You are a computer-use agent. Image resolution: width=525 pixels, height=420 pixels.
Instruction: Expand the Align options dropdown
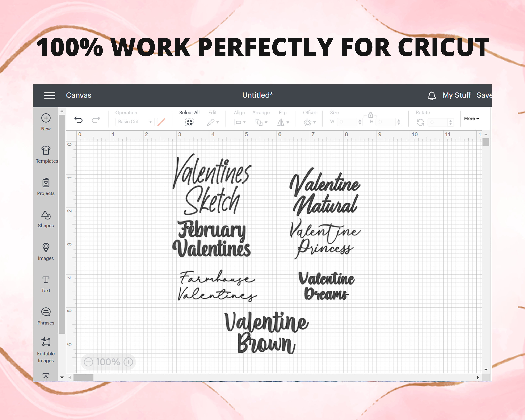point(244,122)
